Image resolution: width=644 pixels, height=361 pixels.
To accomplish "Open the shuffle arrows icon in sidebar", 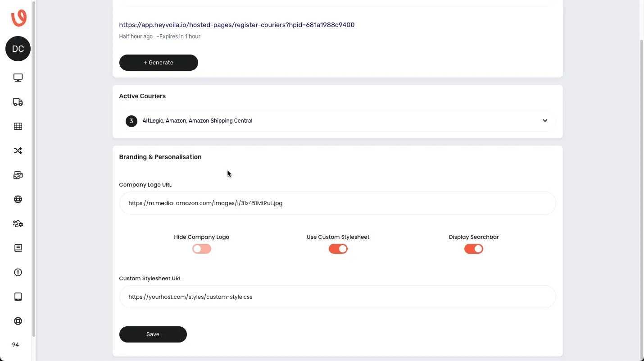I will (x=18, y=151).
